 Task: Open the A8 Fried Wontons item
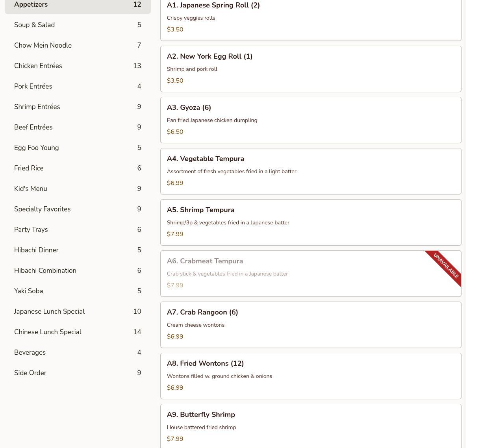click(310, 376)
